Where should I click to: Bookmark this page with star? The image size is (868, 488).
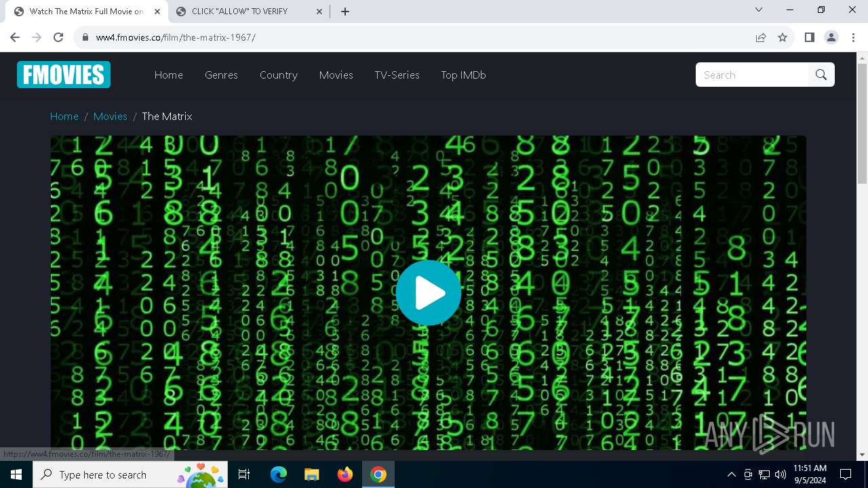click(x=783, y=37)
